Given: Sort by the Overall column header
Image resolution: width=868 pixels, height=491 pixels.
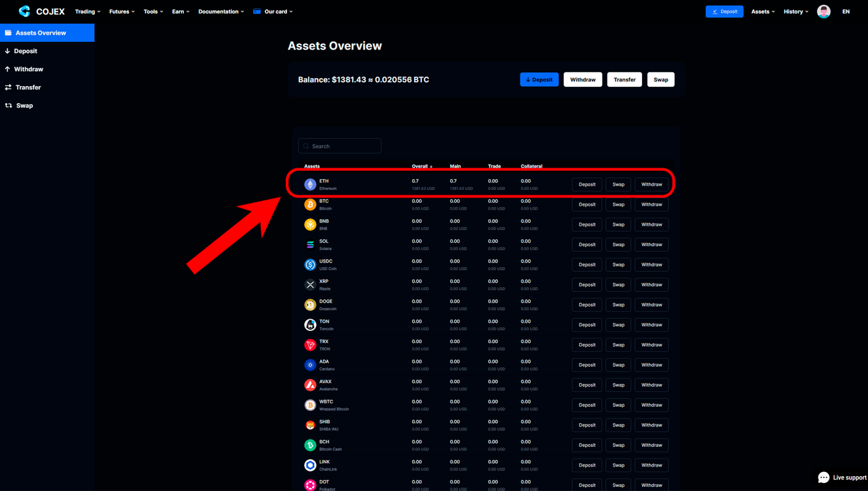Looking at the screenshot, I should (422, 166).
